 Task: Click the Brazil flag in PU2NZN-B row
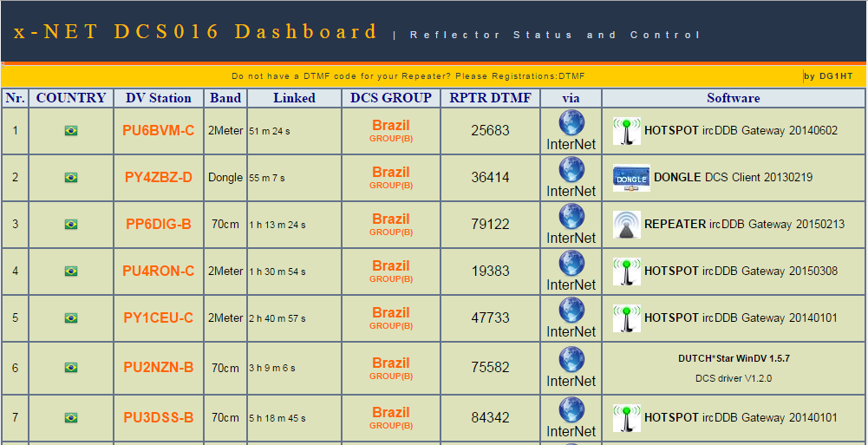click(71, 368)
